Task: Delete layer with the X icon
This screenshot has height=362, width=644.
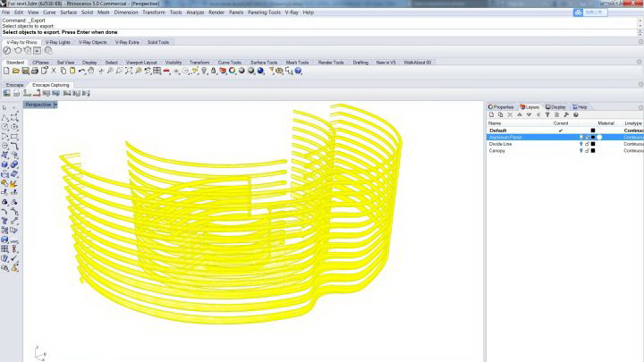Action: tap(510, 114)
